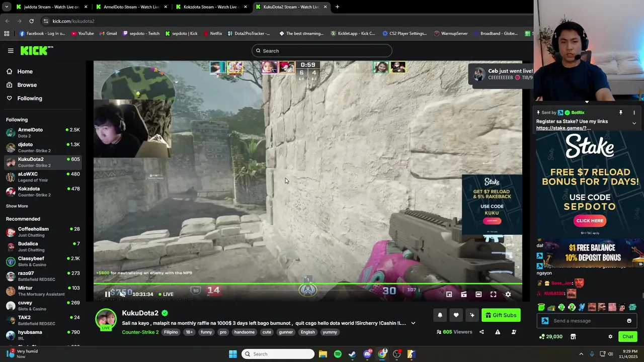This screenshot has height=362, width=644.
Task: Expand Show More following channels
Action: pyautogui.click(x=17, y=206)
